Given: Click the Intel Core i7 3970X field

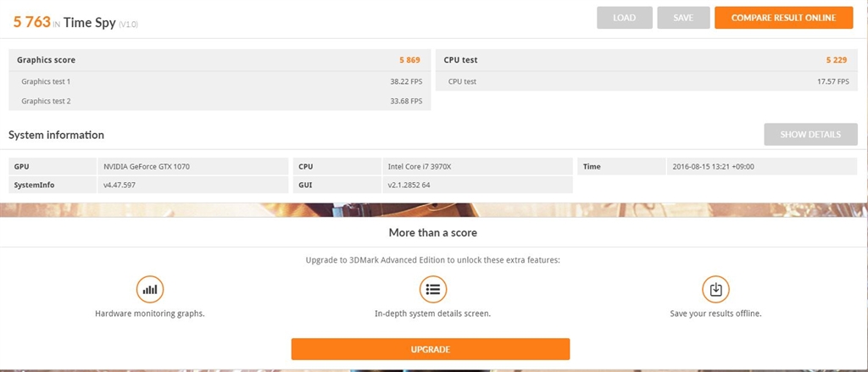Looking at the screenshot, I should [477, 166].
